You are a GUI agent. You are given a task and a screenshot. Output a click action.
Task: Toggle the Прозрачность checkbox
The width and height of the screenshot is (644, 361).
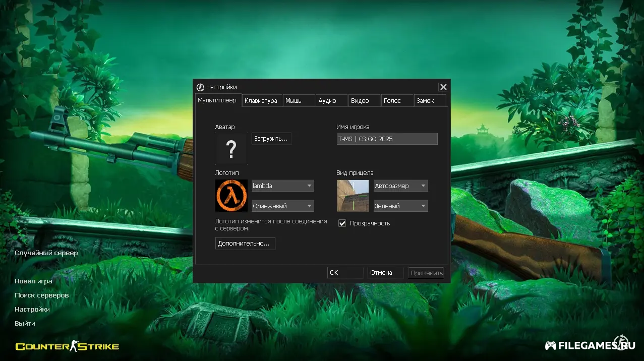coord(342,223)
